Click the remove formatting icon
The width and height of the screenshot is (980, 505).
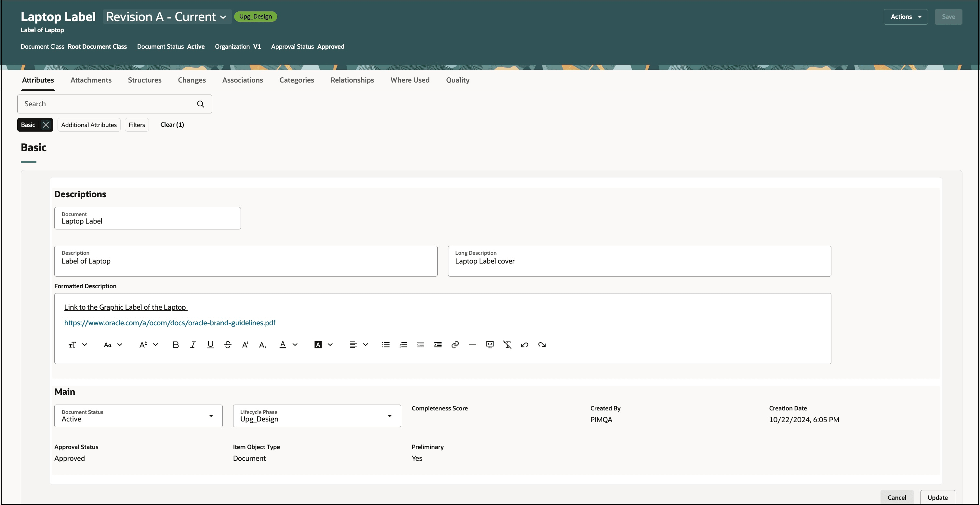507,344
